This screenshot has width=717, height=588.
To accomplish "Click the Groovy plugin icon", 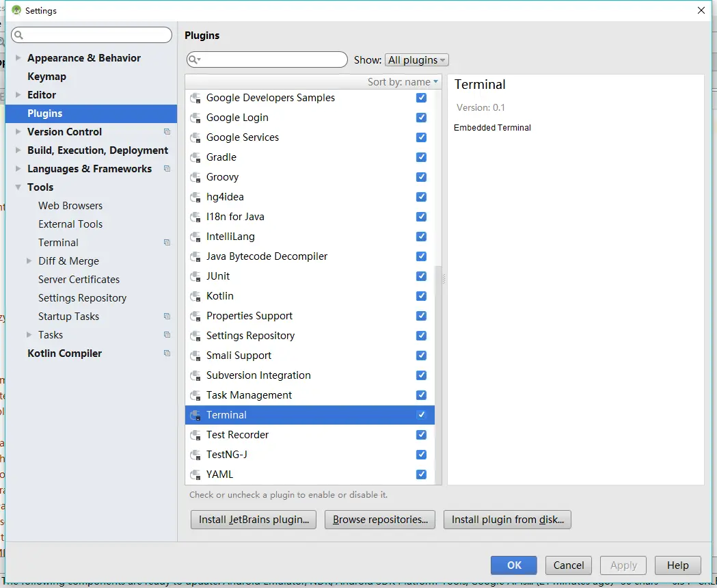I will click(195, 177).
